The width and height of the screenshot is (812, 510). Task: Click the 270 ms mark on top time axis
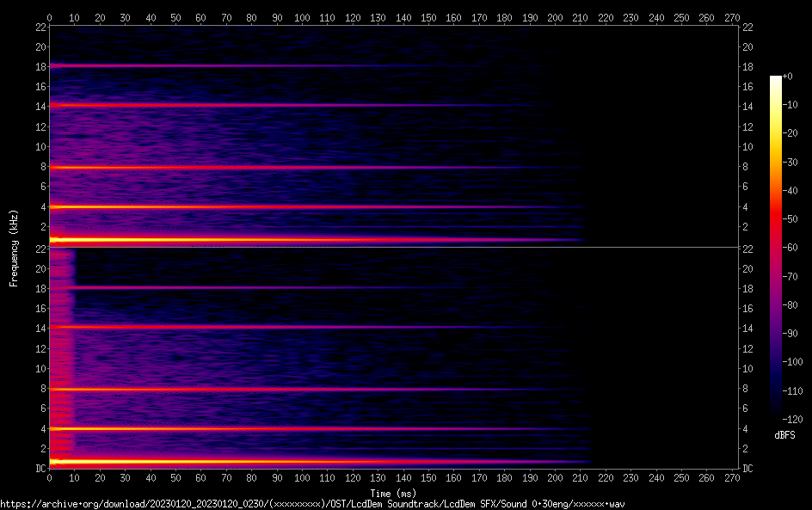[732, 16]
